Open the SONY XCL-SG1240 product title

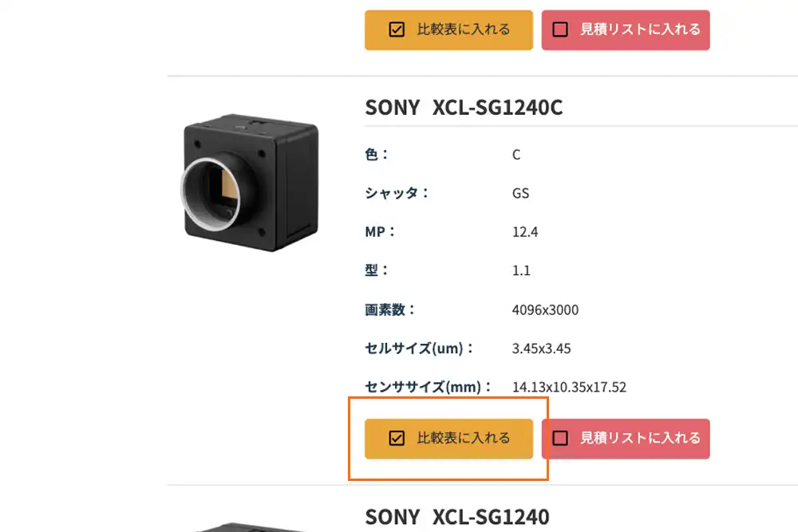pyautogui.click(x=456, y=517)
